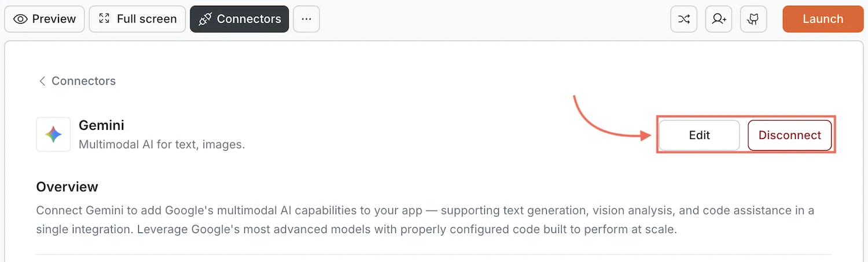The width and height of the screenshot is (868, 262).
Task: Open the three-dots more options menu
Action: pos(307,19)
